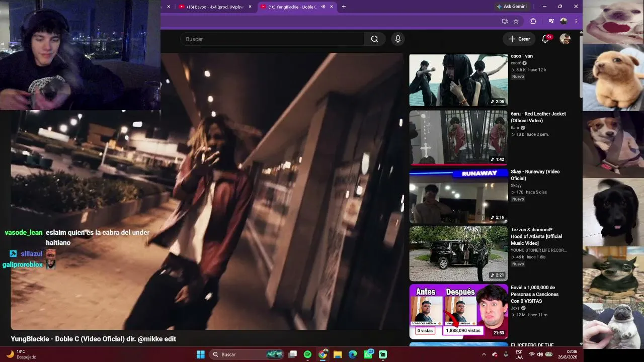Open the Chrome extensions puzzle icon

point(533,21)
